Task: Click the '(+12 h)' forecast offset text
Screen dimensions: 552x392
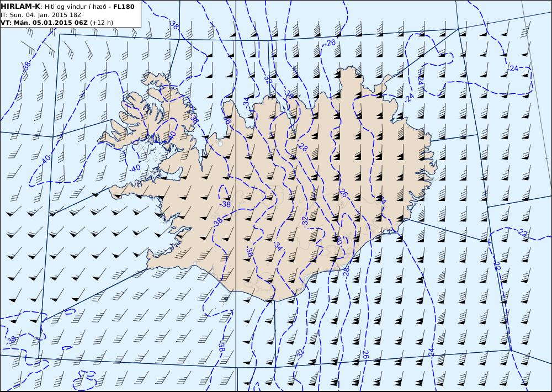Action: pyautogui.click(x=102, y=23)
